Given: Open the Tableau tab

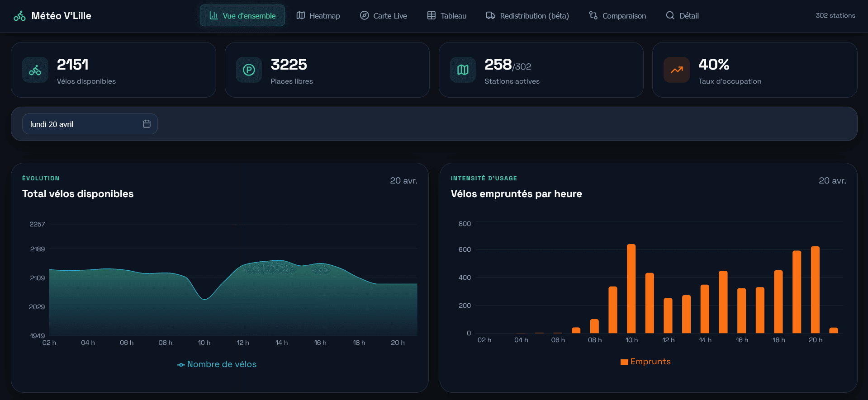Looking at the screenshot, I should point(446,16).
